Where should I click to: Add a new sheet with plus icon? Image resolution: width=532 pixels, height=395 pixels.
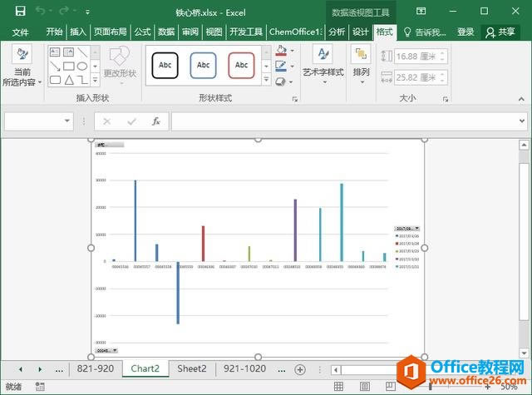tap(300, 369)
